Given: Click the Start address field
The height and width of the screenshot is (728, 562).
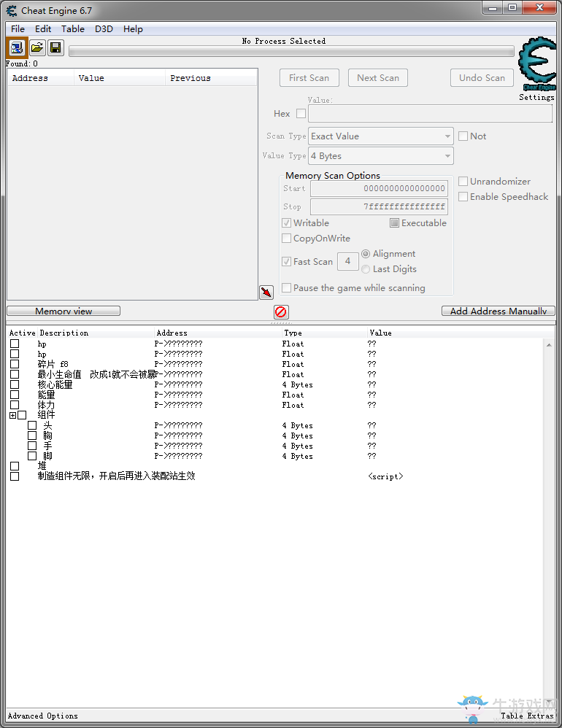Looking at the screenshot, I should pos(379,188).
